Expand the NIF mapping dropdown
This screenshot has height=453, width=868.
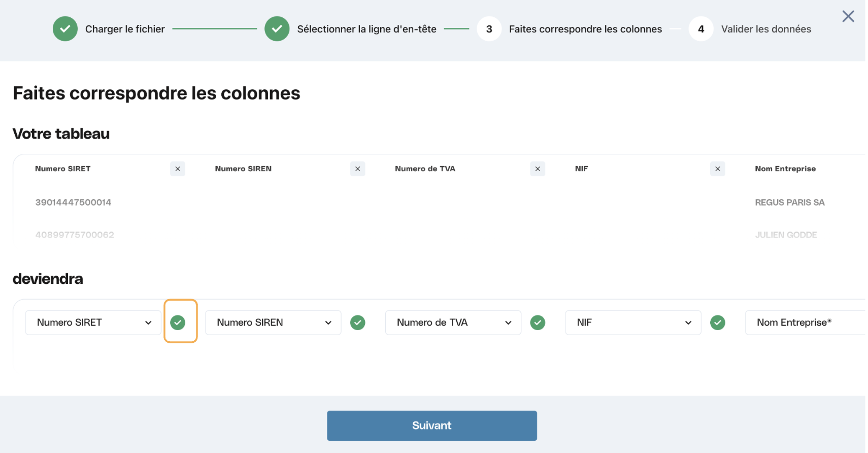633,322
